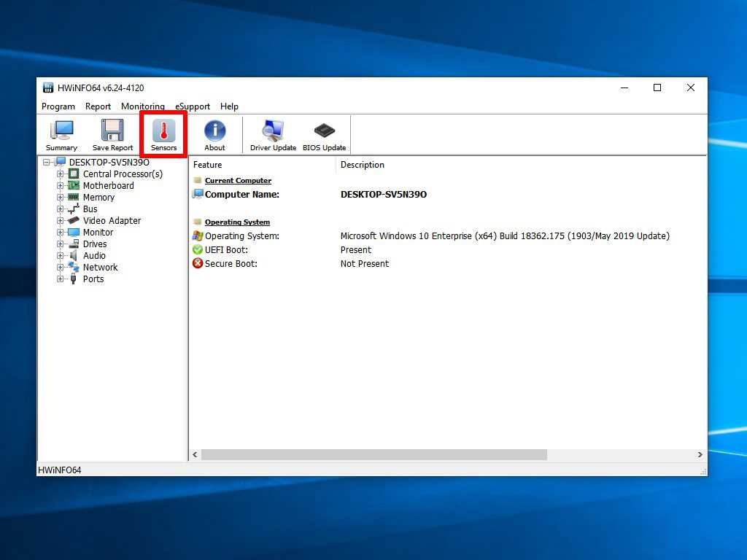Open the Summary toolbar icon
747x560 pixels.
61,135
